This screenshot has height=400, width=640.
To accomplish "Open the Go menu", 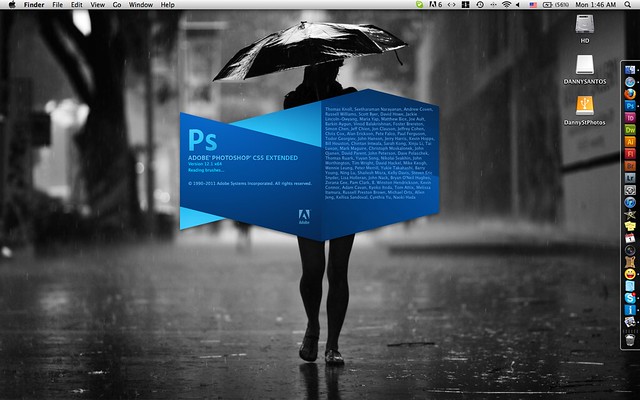I will (x=117, y=5).
